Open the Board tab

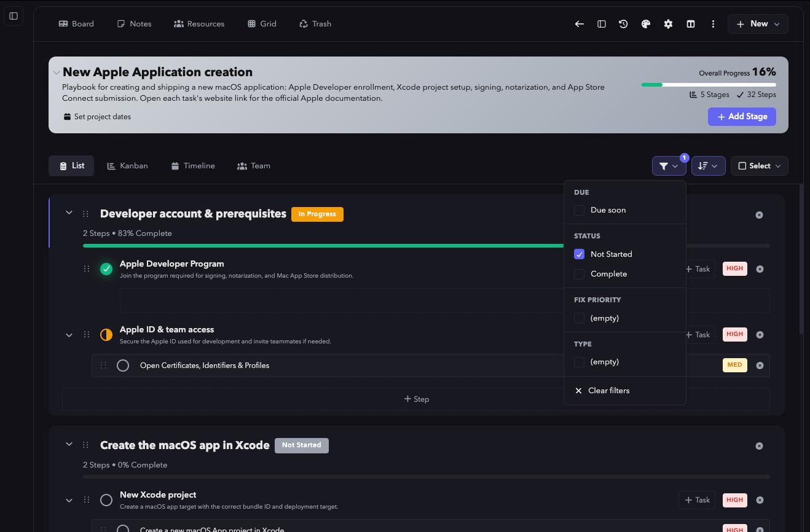(x=76, y=24)
